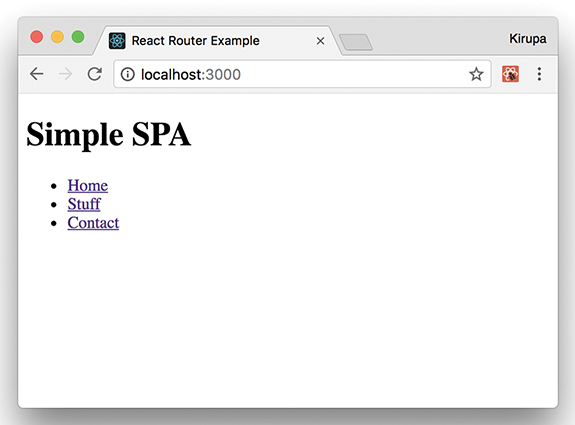Open the React Developer Tools extension icon
The image size is (575, 425).
tap(510, 74)
